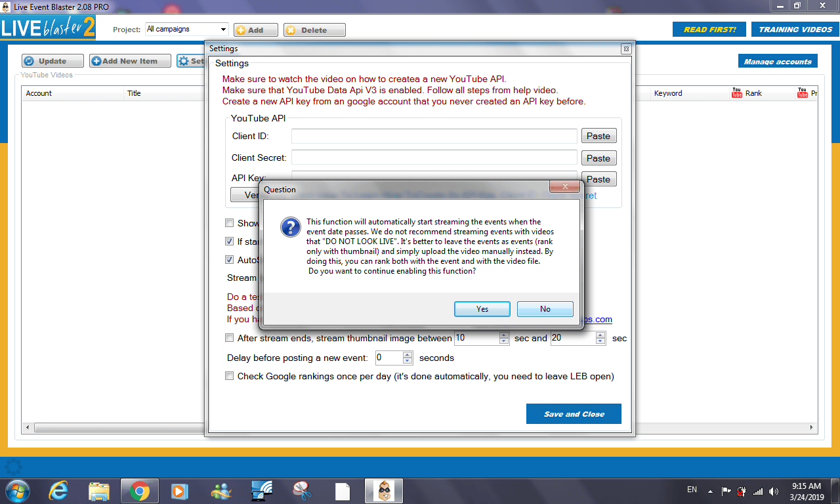Enable 'Check Google rankings once per day'

point(229,376)
